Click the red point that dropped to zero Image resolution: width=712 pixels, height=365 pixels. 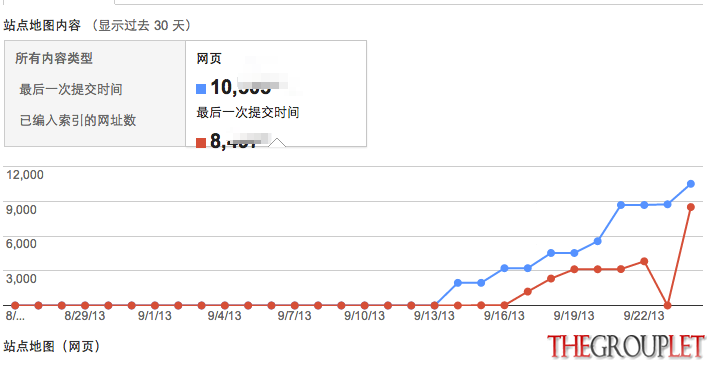(668, 306)
